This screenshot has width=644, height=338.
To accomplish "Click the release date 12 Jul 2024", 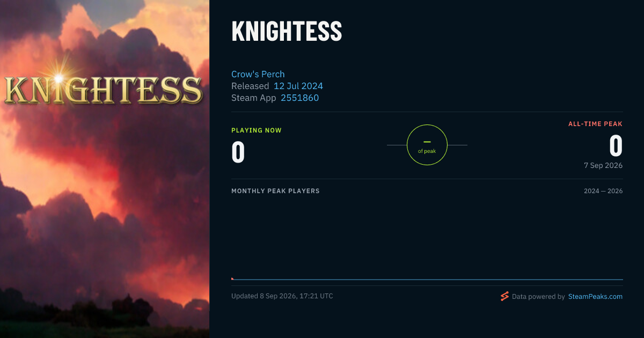I will pos(298,86).
